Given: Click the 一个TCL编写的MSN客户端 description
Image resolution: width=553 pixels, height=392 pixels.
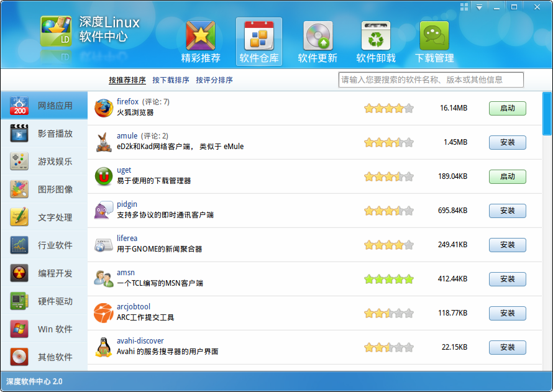Looking at the screenshot, I should click(x=160, y=283).
